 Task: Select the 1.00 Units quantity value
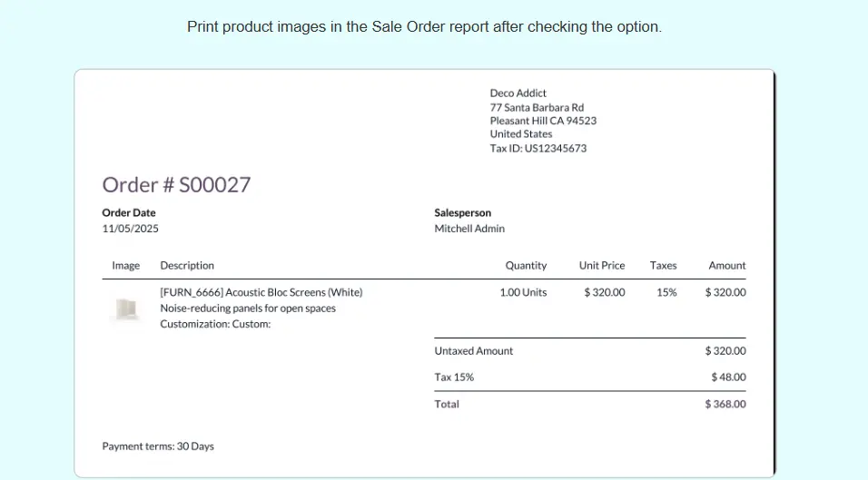(x=523, y=292)
